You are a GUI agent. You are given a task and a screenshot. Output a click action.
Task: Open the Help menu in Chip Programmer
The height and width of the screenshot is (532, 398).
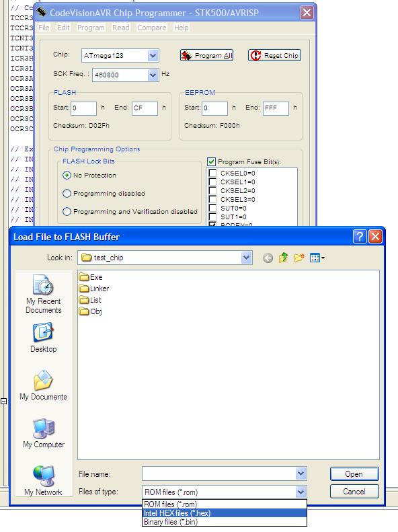pos(182,28)
